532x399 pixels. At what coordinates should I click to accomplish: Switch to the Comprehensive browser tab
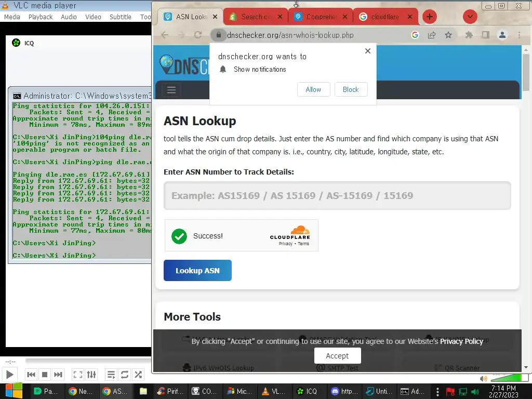click(320, 17)
